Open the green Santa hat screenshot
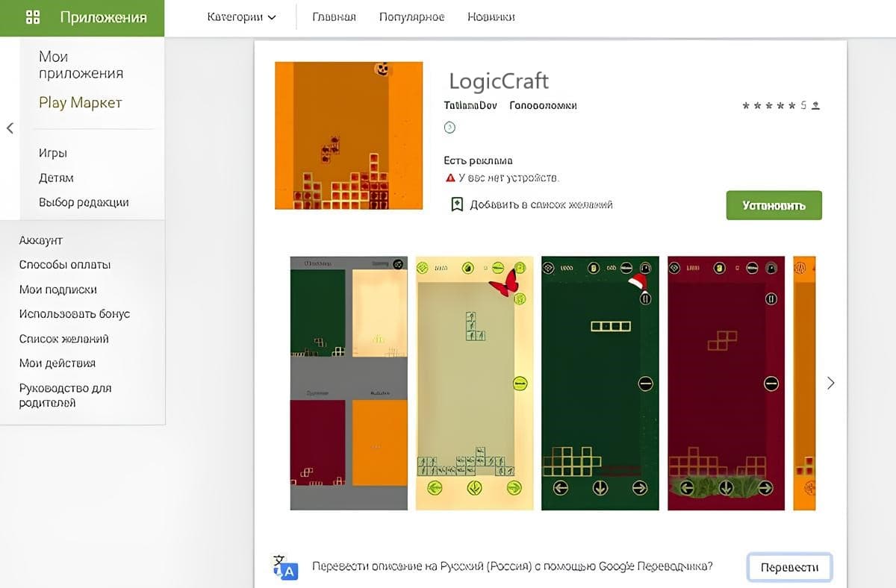 (600, 384)
